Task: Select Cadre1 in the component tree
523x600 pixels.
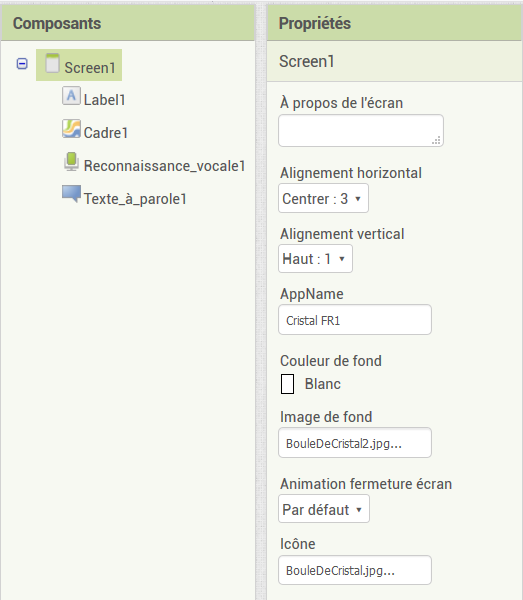Action: click(106, 133)
